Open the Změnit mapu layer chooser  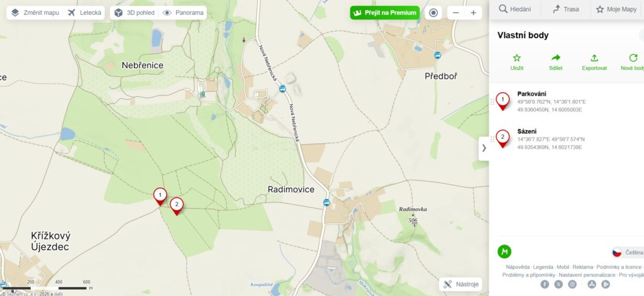point(35,13)
